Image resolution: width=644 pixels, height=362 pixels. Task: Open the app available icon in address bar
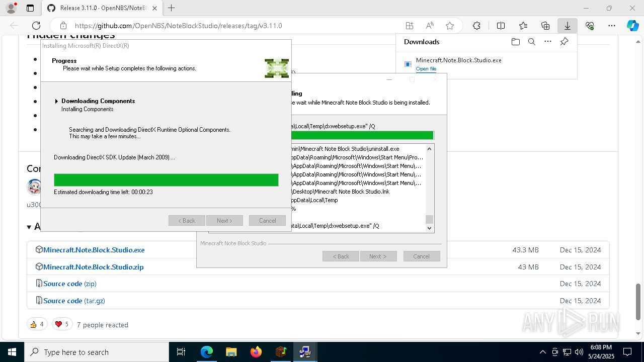click(x=410, y=26)
